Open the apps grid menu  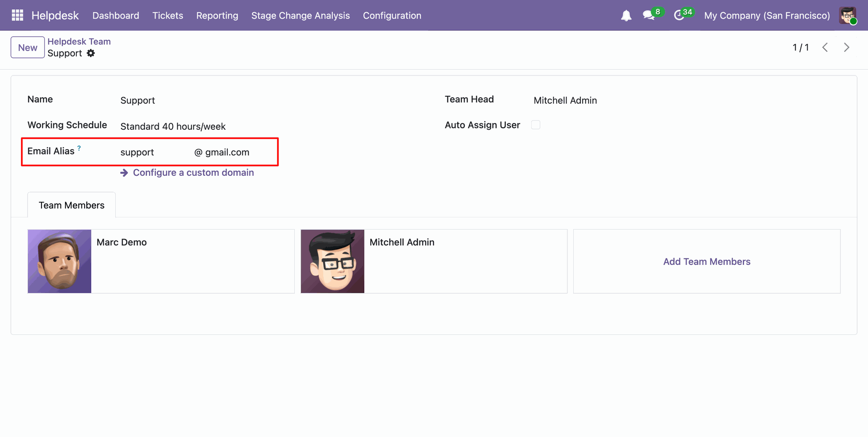(17, 15)
